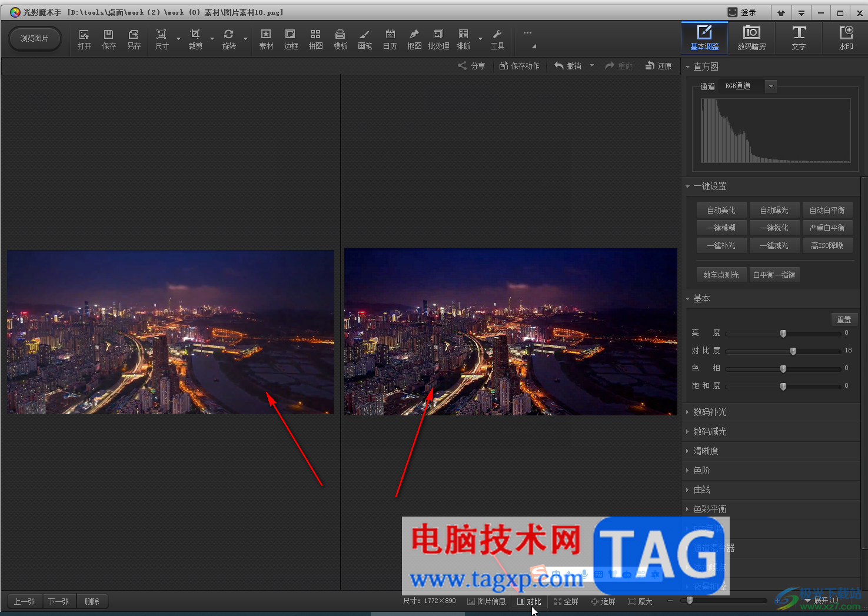Switch to 文字 text tab
The image size is (868, 616).
coord(799,38)
